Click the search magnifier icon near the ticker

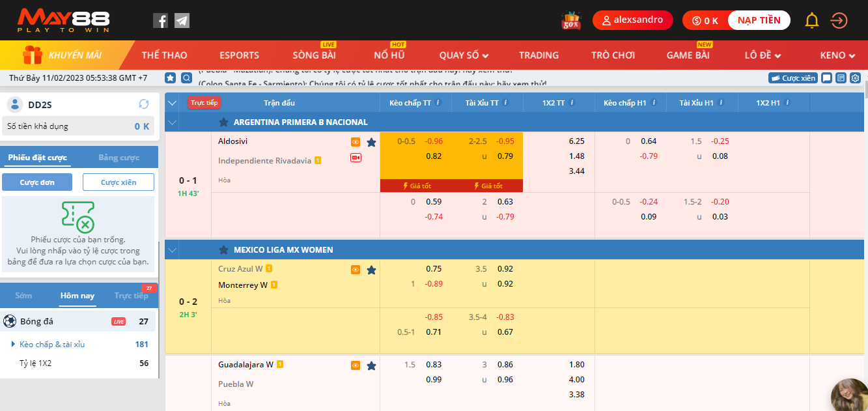point(186,78)
